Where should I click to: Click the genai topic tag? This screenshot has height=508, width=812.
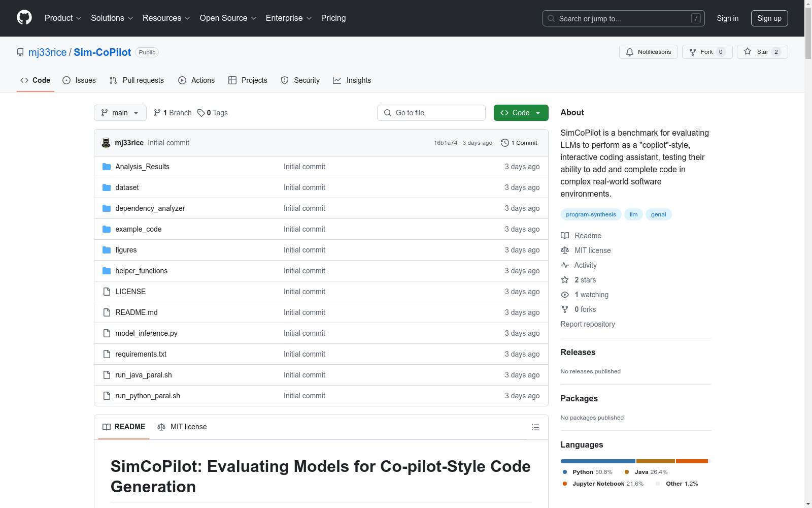pyautogui.click(x=659, y=214)
